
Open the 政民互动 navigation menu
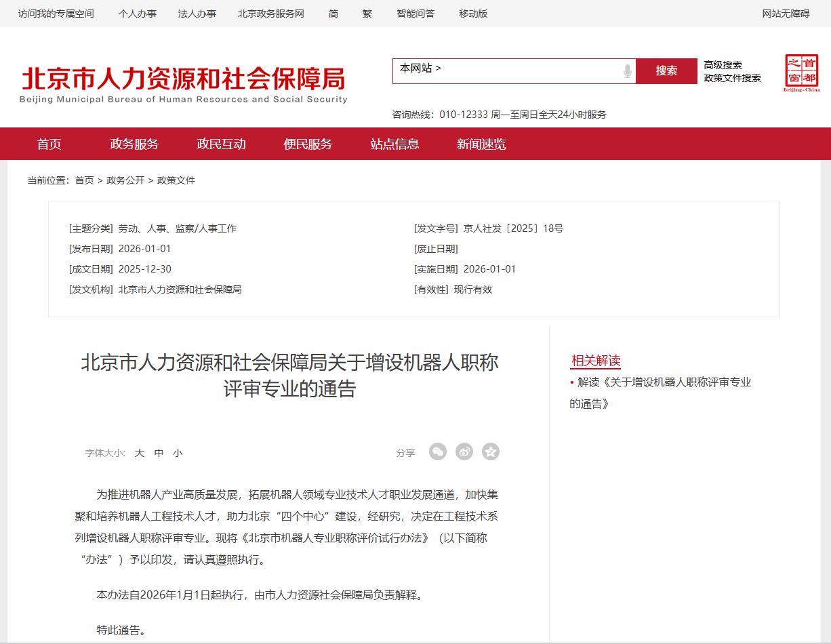221,144
